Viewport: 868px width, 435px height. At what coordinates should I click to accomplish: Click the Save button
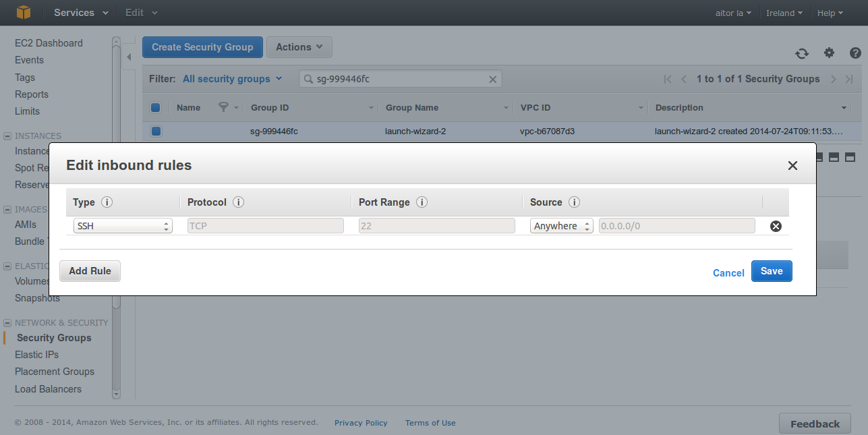pos(772,271)
